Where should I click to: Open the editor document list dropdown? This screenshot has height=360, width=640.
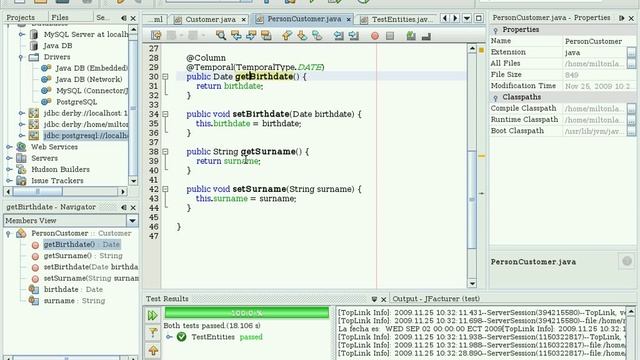(467, 18)
